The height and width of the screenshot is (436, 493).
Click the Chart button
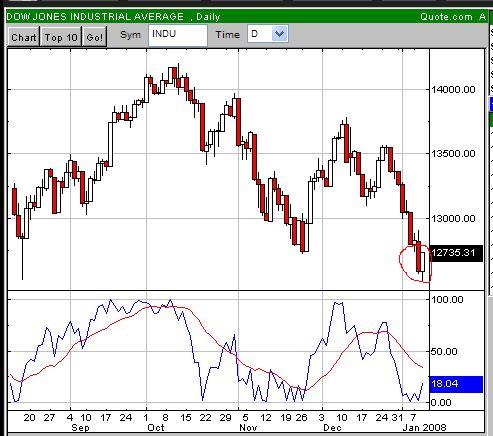24,37
